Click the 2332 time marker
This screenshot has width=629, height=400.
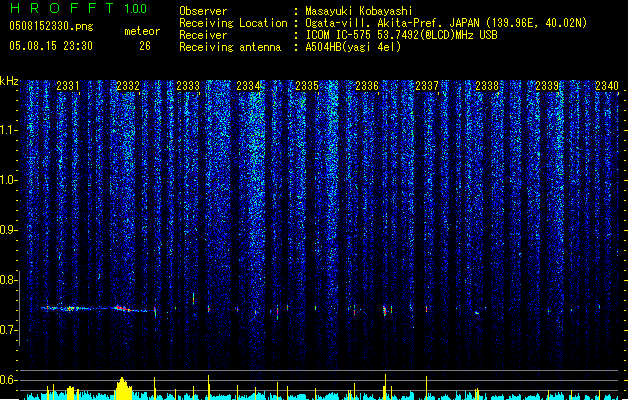tap(128, 85)
